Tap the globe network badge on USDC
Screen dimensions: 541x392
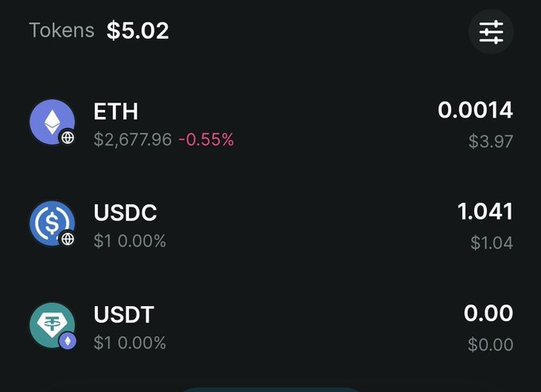(x=68, y=239)
